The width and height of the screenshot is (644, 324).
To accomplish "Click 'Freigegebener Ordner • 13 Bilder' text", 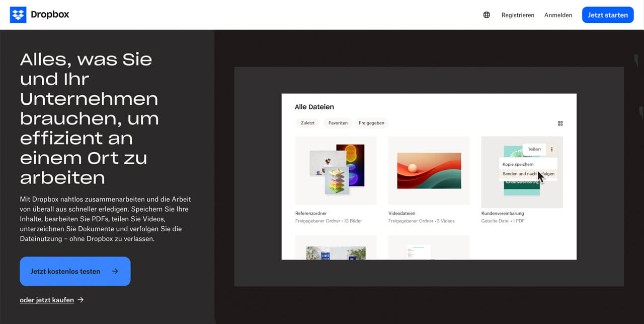I will tap(329, 221).
